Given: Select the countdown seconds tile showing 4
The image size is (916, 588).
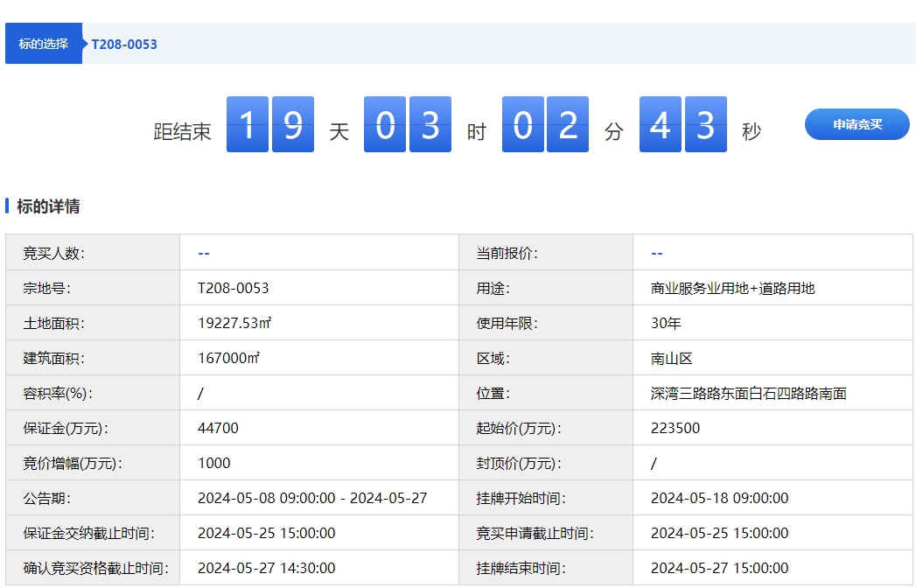Looking at the screenshot, I should (x=661, y=124).
